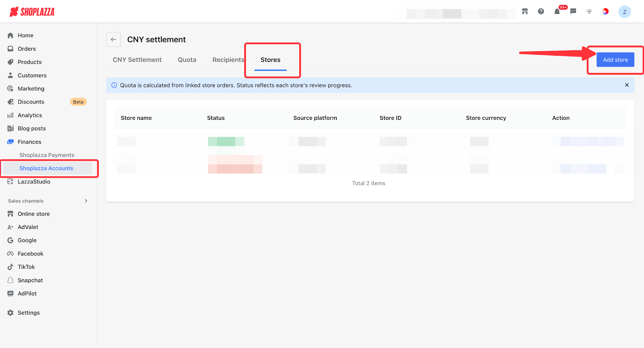Click the red status badge in second row
The width and height of the screenshot is (644, 348).
click(x=235, y=165)
